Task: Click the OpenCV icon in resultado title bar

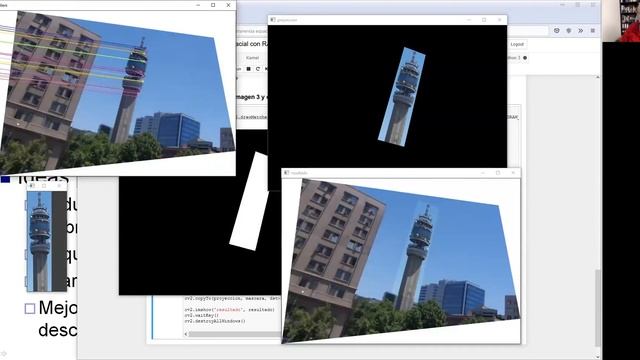Action: [x=287, y=173]
